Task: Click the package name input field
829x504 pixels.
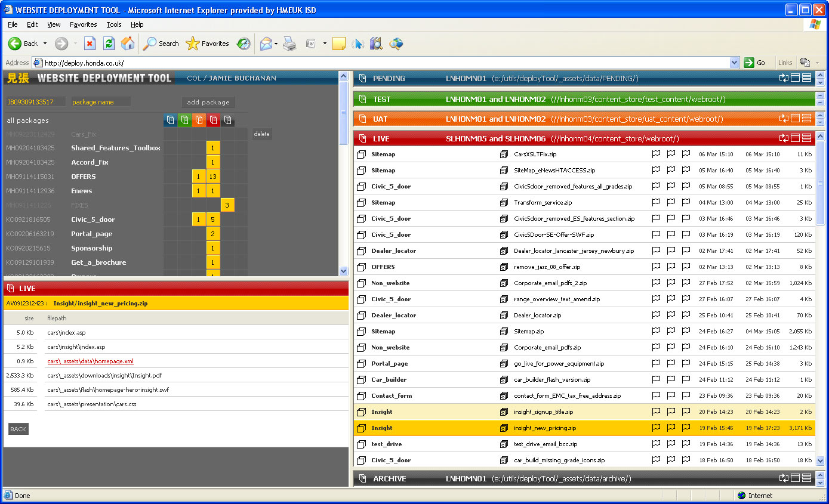Action: 100,102
